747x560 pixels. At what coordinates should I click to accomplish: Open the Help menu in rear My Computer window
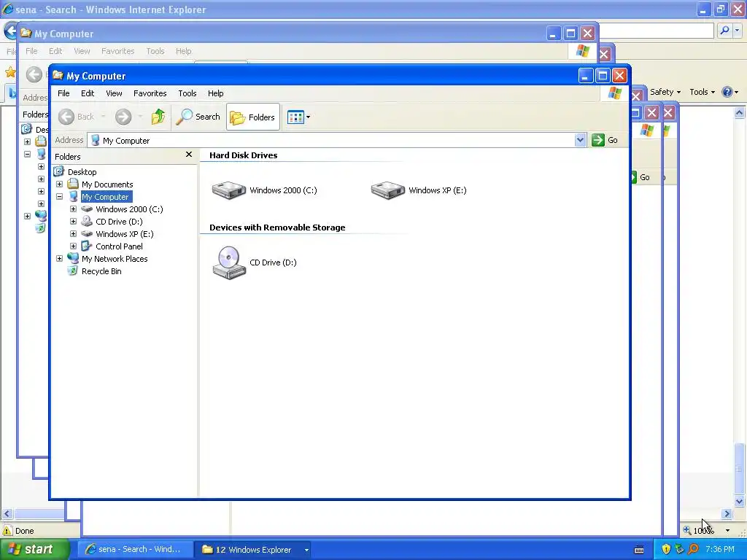(183, 51)
